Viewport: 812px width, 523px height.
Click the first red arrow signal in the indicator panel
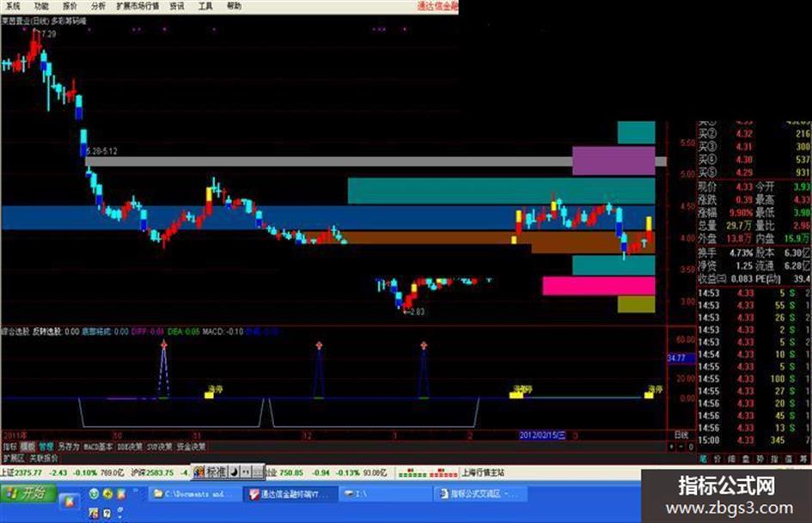pos(163,344)
